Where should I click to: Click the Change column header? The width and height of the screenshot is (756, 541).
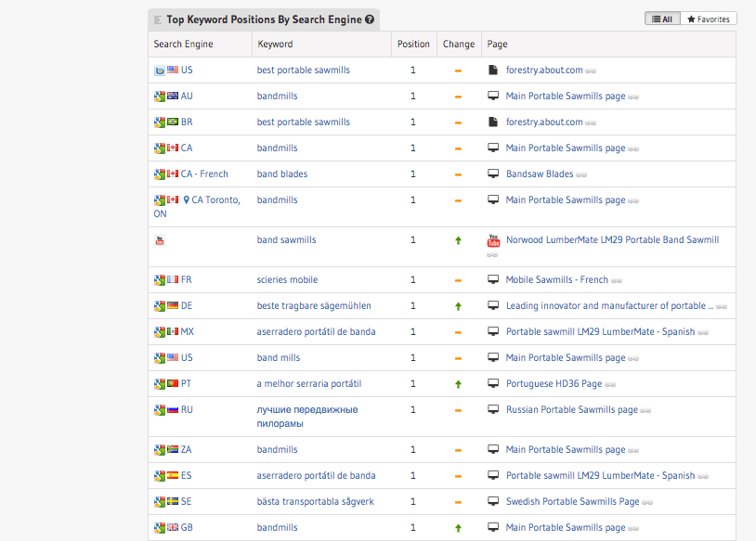pos(459,45)
